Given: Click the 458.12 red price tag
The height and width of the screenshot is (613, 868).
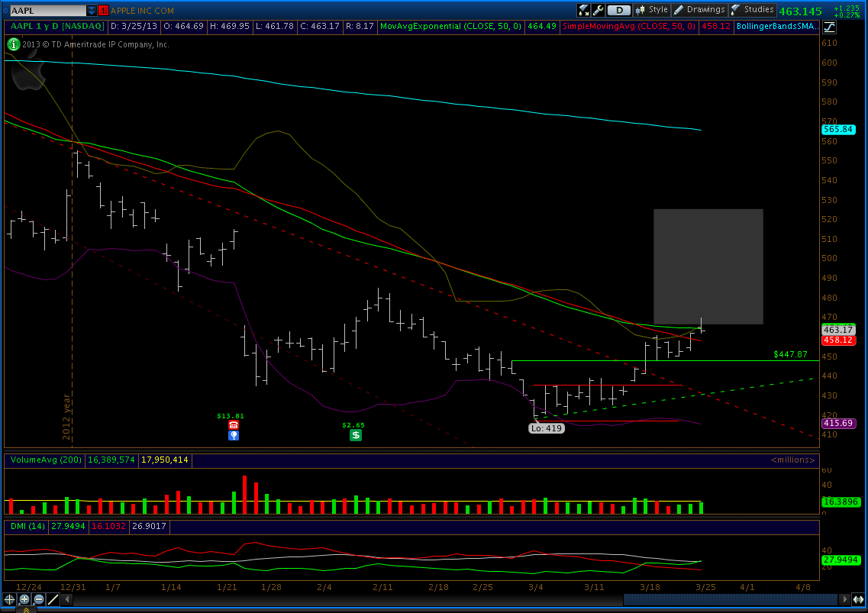Looking at the screenshot, I should coord(839,340).
